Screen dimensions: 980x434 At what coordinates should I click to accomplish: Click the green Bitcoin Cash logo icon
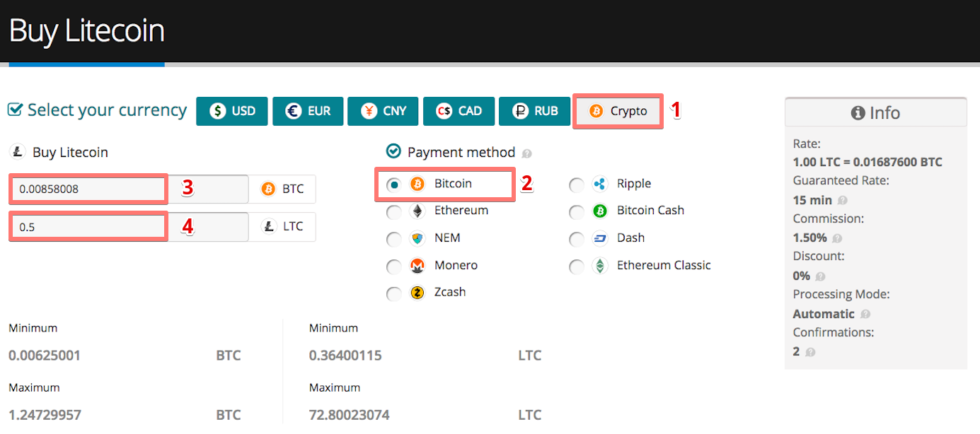point(600,211)
